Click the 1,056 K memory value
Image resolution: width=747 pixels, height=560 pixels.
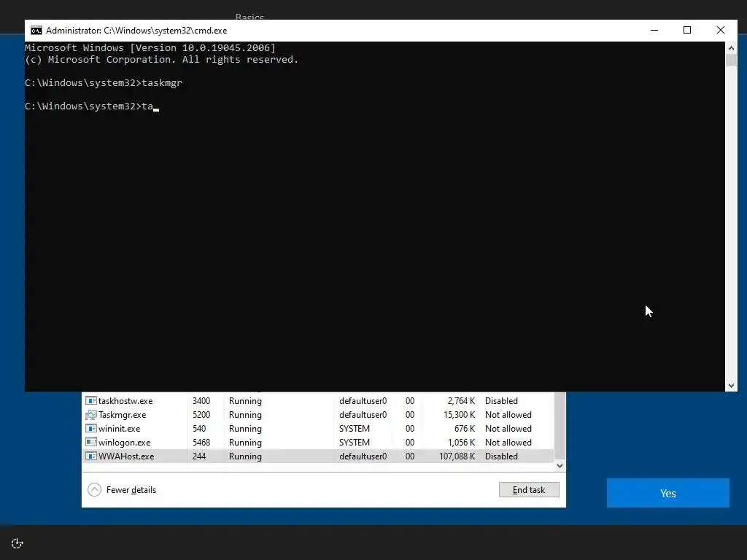461,443
